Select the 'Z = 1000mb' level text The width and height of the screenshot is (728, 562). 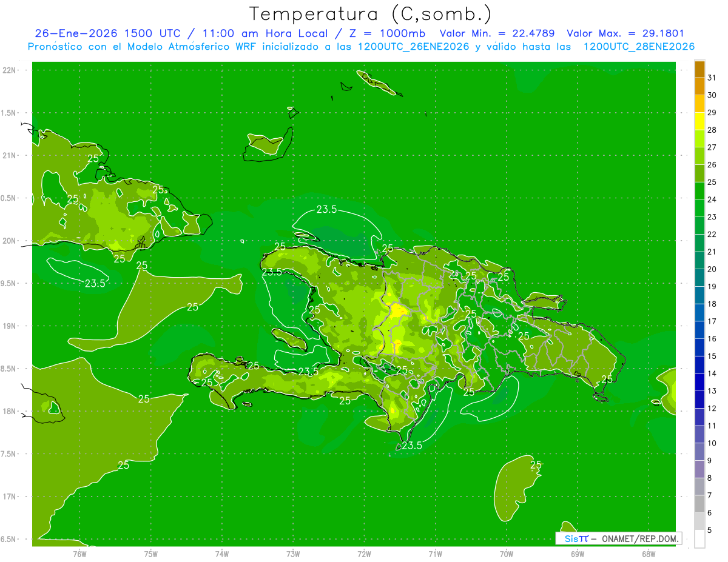point(387,33)
